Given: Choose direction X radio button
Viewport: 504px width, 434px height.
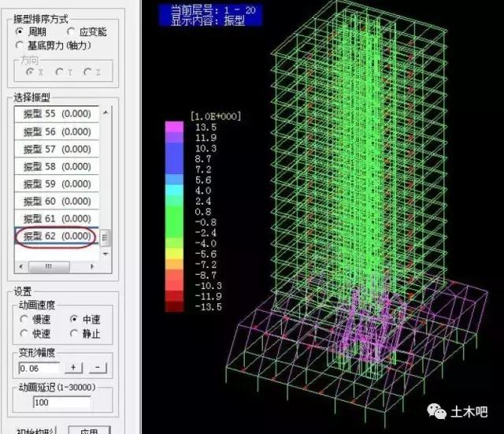Looking at the screenshot, I should click(30, 72).
